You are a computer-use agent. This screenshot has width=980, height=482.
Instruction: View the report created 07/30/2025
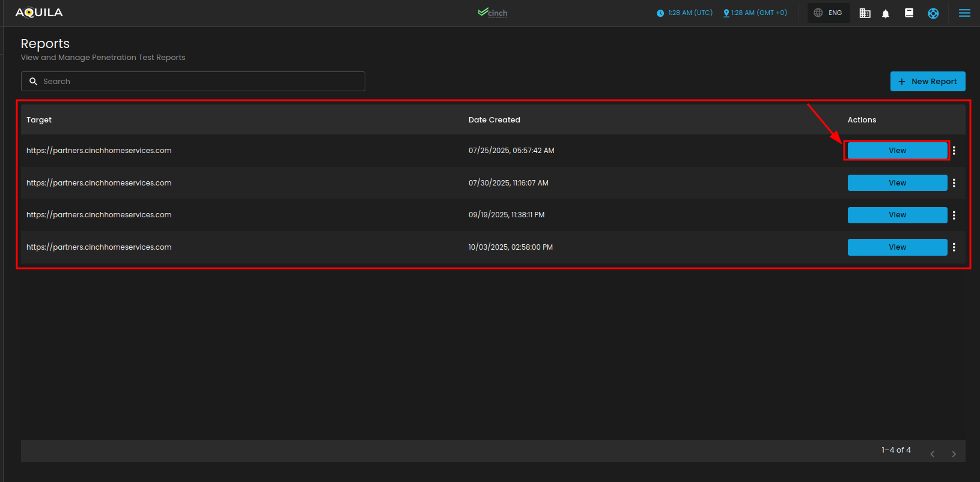[897, 183]
